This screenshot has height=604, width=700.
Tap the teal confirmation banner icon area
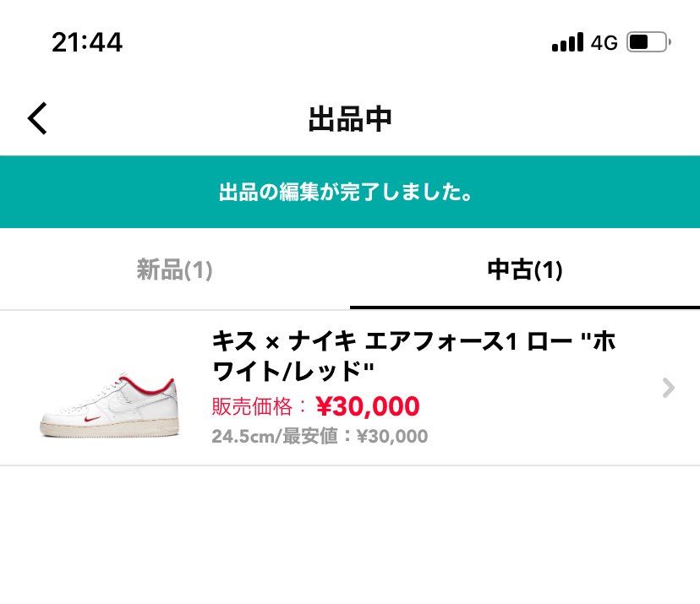(350, 192)
